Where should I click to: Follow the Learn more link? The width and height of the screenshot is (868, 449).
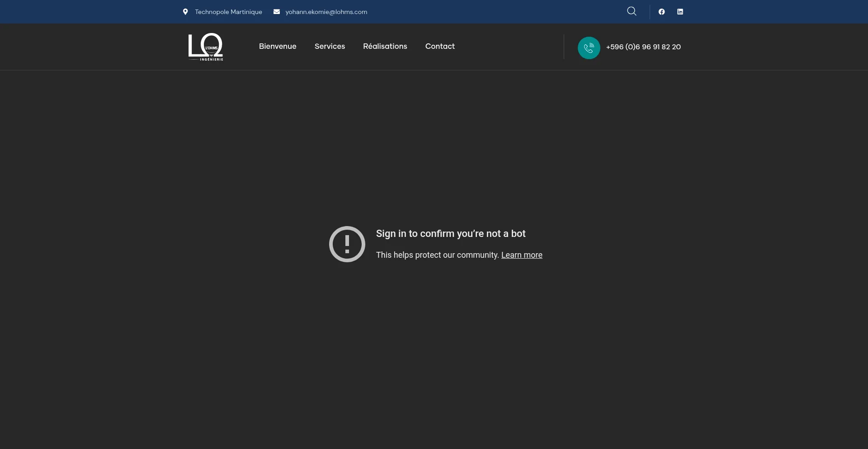coord(522,255)
